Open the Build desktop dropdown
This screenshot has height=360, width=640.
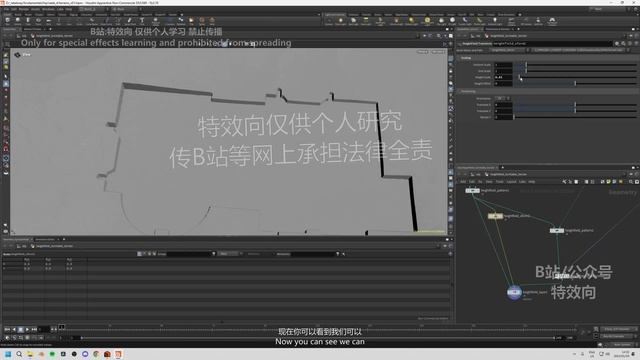point(94,9)
